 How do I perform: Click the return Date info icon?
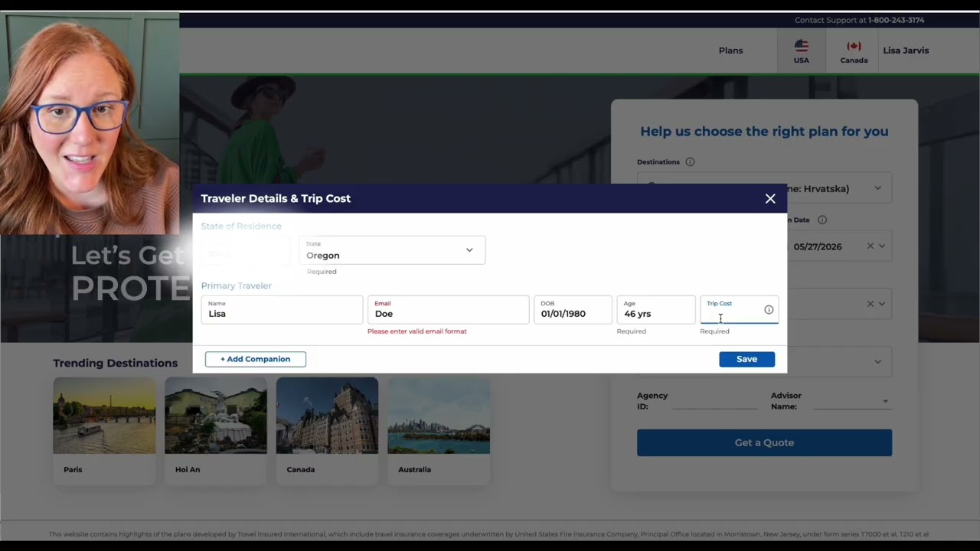(822, 220)
